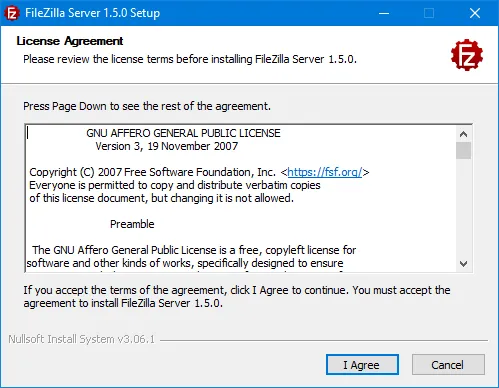Click the 'Copyright (C) 2007 Free Software Foundation' text
The height and width of the screenshot is (388, 499).
(x=152, y=172)
